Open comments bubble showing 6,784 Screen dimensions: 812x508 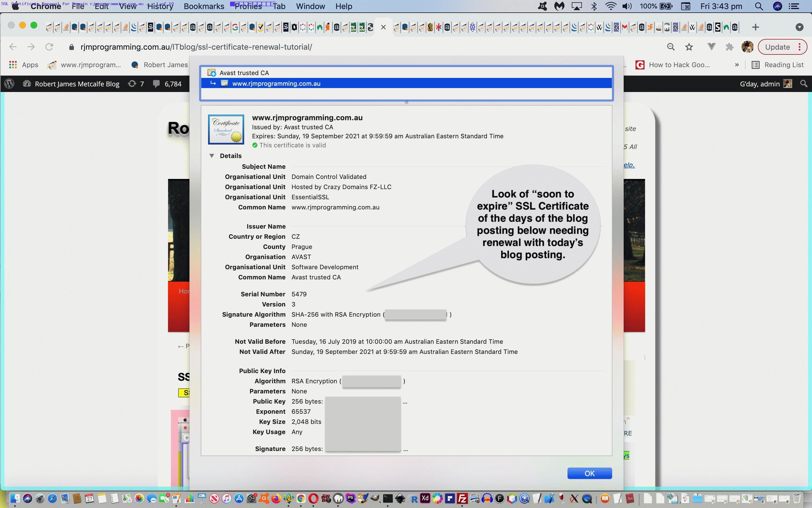167,84
